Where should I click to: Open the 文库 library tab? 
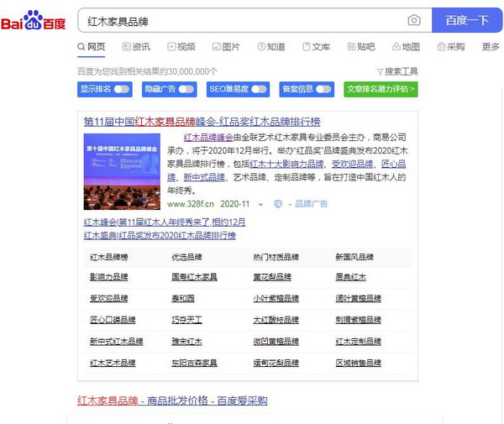pos(316,47)
